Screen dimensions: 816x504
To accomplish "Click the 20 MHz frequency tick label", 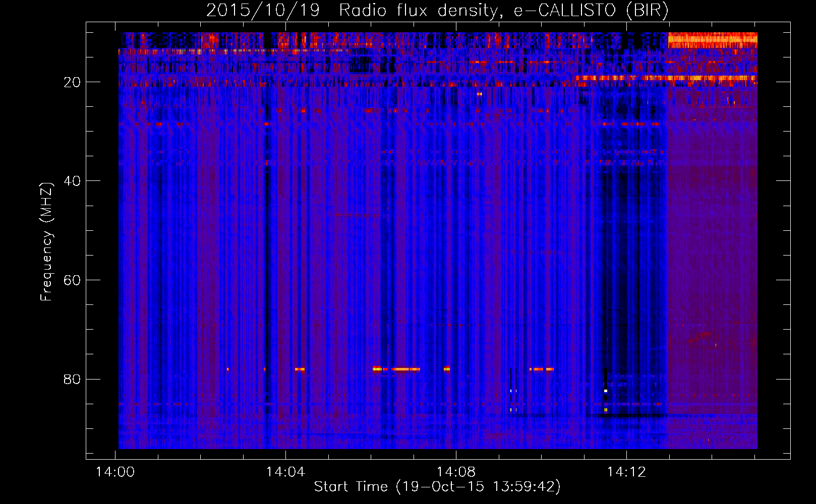I will 72,82.
